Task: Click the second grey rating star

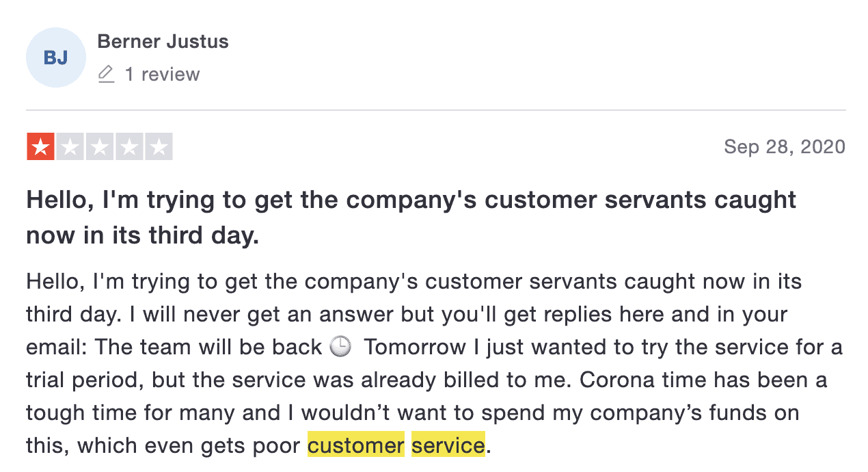Action: pos(70,147)
